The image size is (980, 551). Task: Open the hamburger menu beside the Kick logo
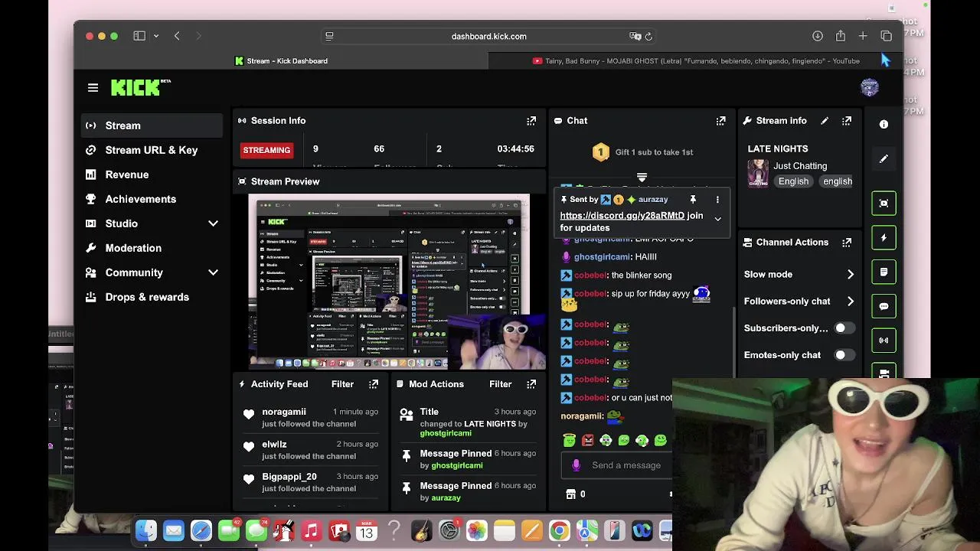pos(93,88)
